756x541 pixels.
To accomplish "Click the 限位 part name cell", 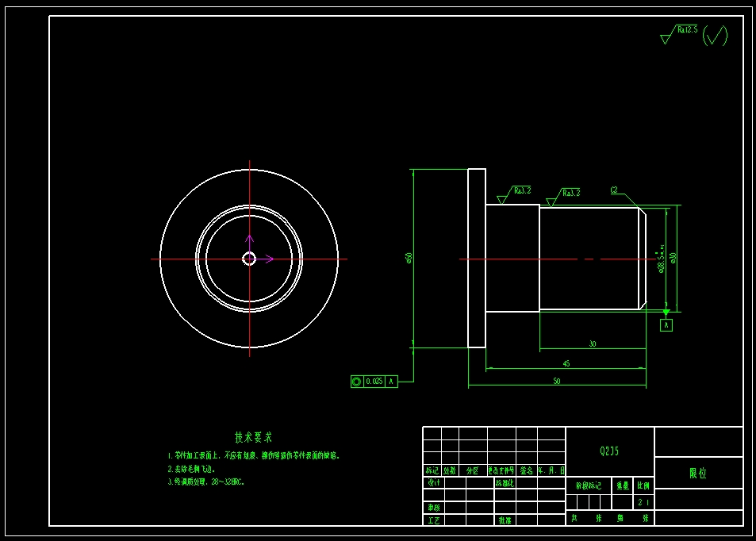I will click(x=698, y=473).
